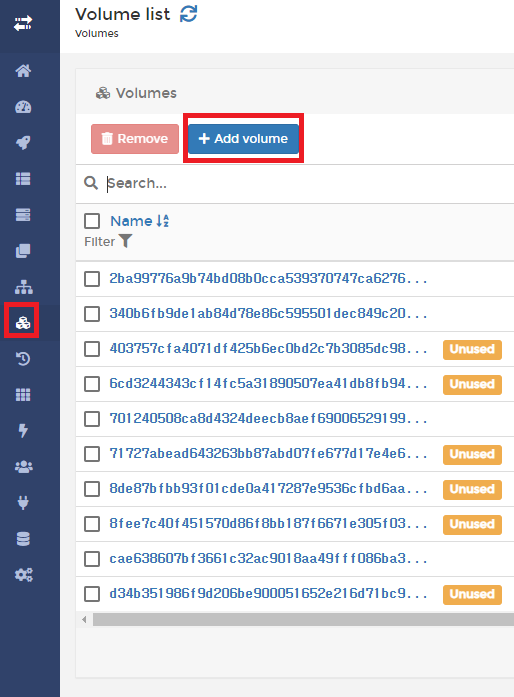Focus the Search input field
514x697 pixels.
pos(309,183)
